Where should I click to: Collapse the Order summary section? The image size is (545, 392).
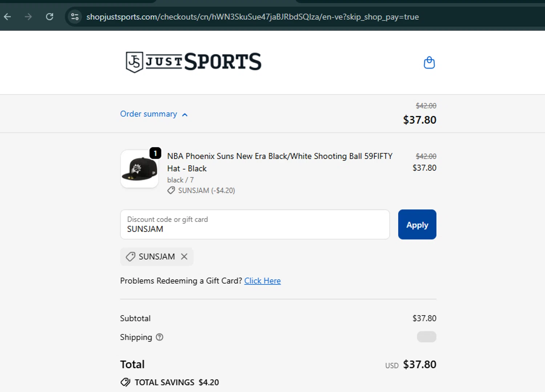point(154,114)
